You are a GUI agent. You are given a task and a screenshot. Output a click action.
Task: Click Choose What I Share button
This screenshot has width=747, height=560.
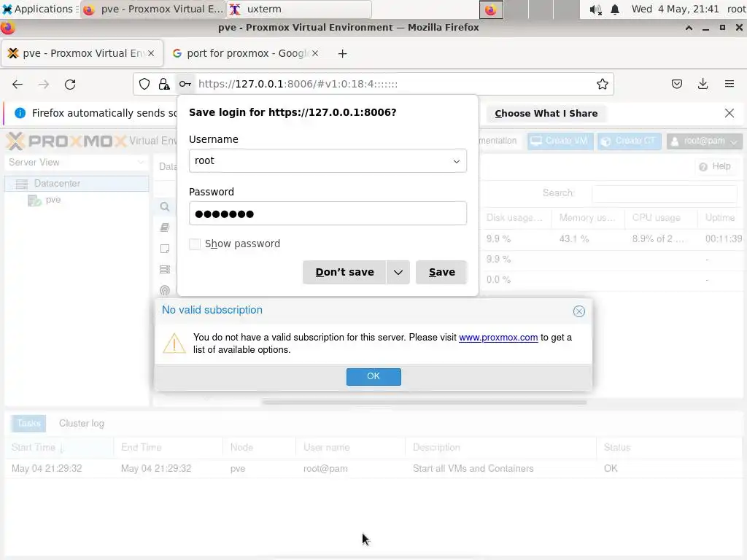(x=546, y=113)
